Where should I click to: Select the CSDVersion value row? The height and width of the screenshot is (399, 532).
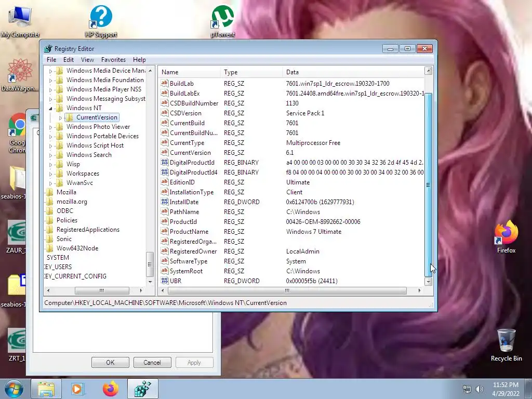tap(291, 113)
